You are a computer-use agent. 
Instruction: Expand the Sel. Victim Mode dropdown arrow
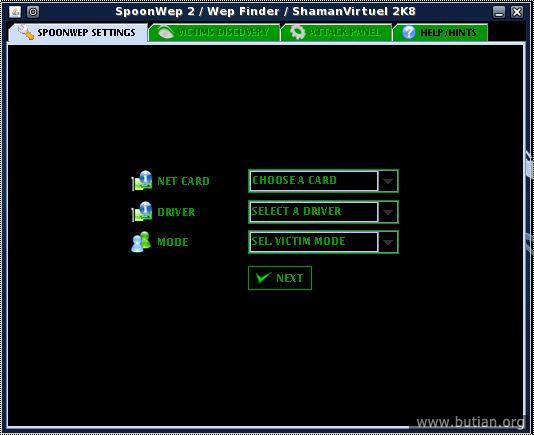point(388,242)
